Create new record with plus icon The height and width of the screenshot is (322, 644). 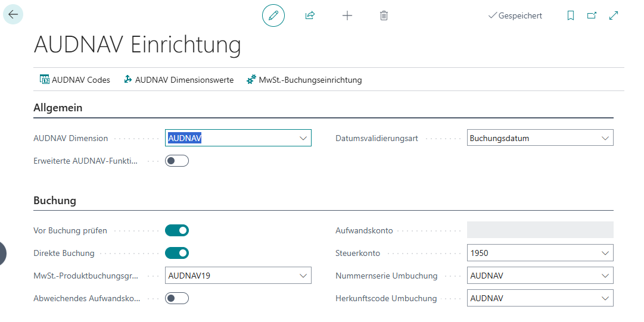click(347, 15)
